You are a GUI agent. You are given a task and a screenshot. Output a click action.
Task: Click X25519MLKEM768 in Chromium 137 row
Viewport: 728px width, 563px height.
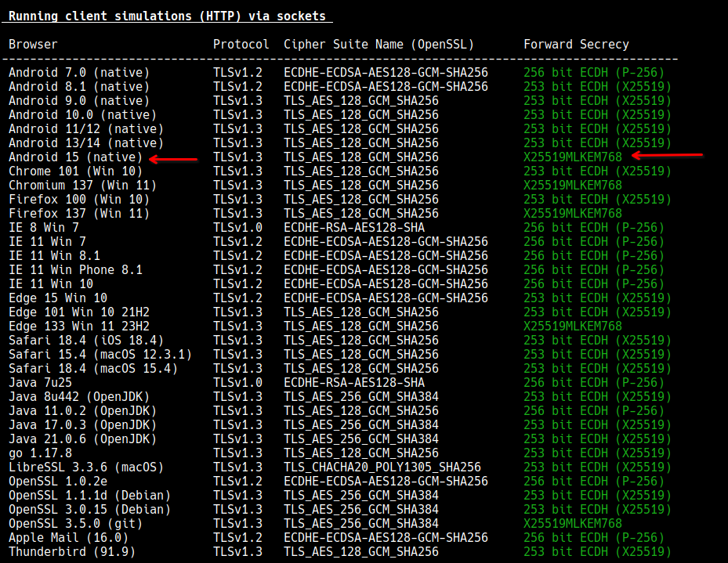point(573,186)
